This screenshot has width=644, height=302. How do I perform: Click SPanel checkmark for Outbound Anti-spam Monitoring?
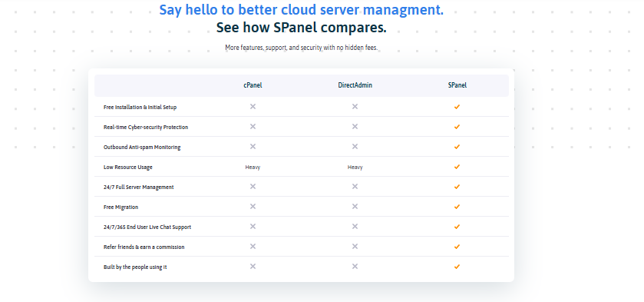[x=457, y=147]
